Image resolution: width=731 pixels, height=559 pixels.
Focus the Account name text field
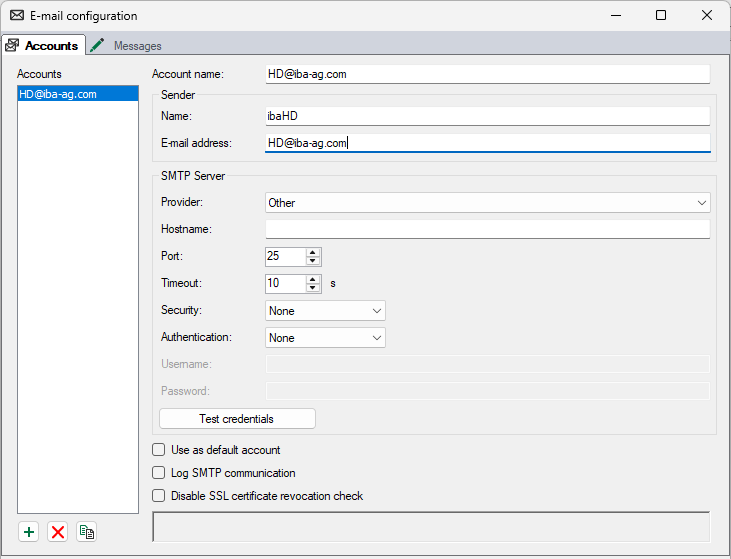click(487, 74)
